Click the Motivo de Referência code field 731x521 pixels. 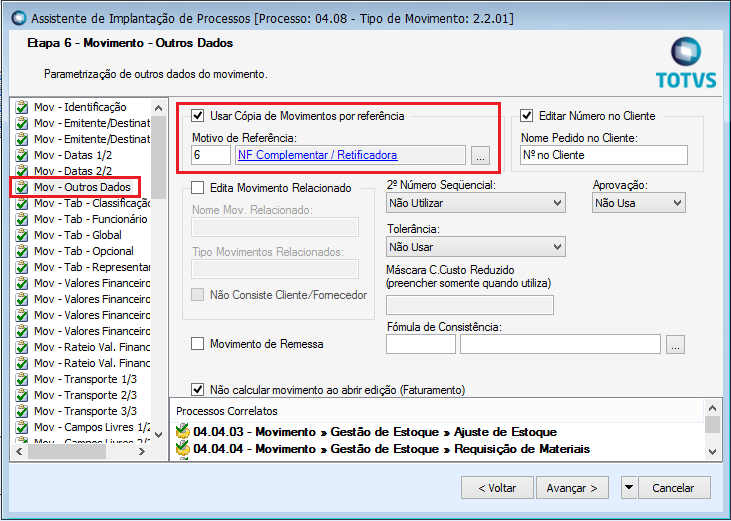tap(211, 155)
